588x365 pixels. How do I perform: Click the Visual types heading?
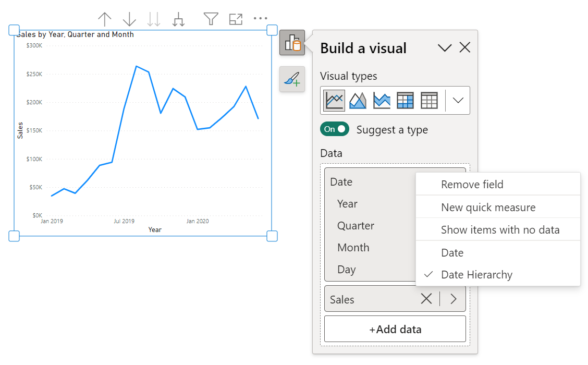(348, 76)
